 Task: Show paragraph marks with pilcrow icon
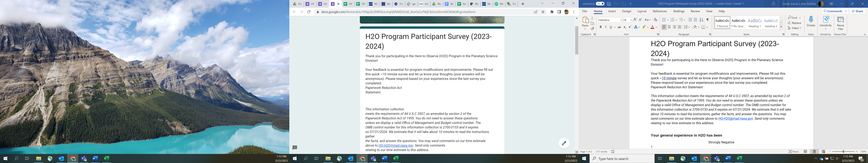point(708,20)
